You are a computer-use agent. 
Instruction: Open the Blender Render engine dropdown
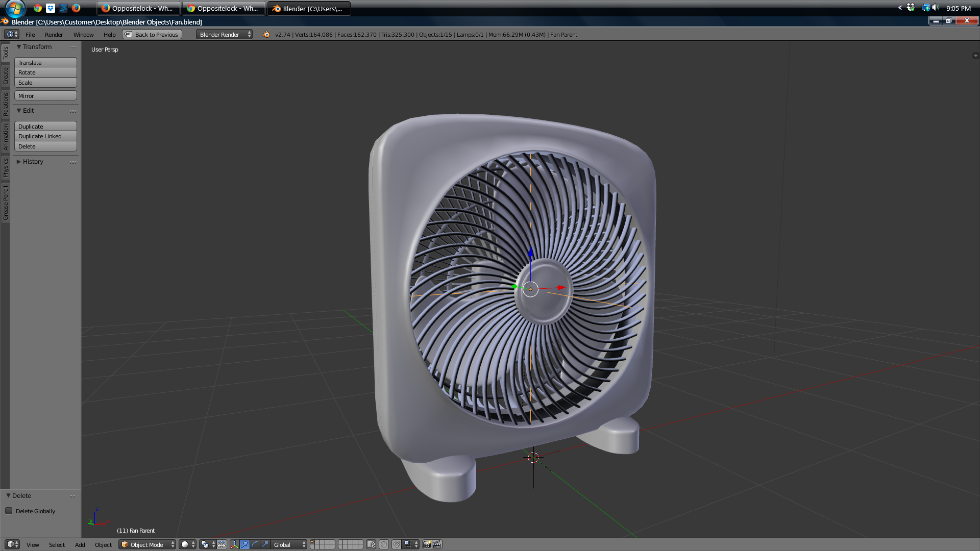click(224, 34)
